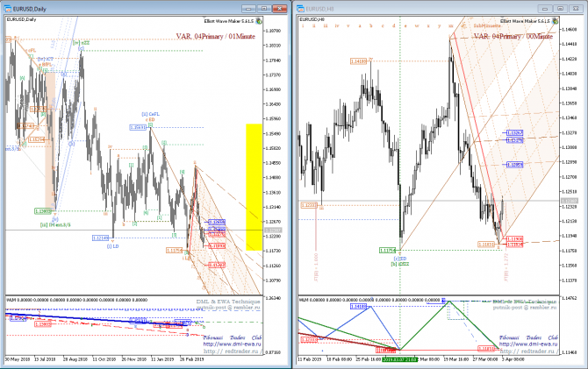
Task: Open http://www.dml-ewa.ru link in Daily window
Action: pos(232,344)
